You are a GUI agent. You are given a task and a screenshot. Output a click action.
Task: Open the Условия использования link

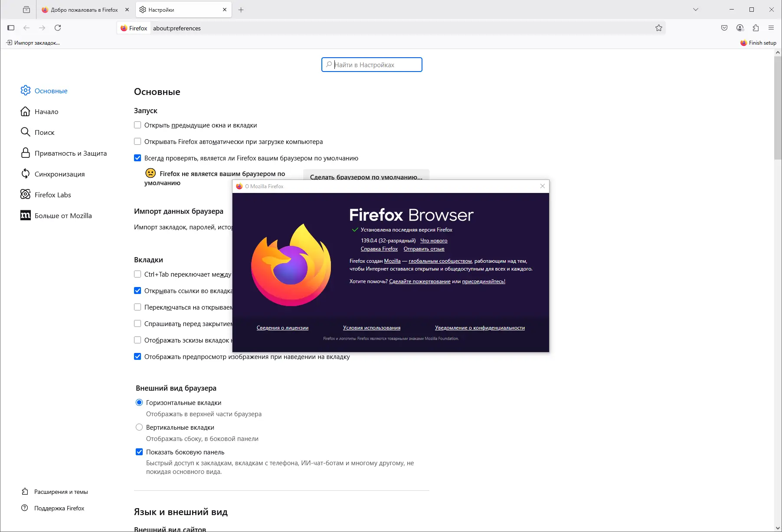[x=372, y=328]
